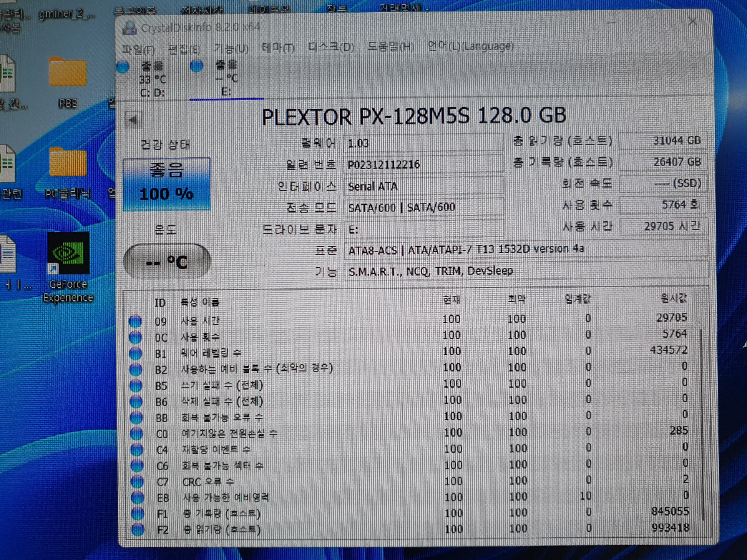The width and height of the screenshot is (747, 560).
Task: Click the previous disk arrow button
Action: (133, 119)
